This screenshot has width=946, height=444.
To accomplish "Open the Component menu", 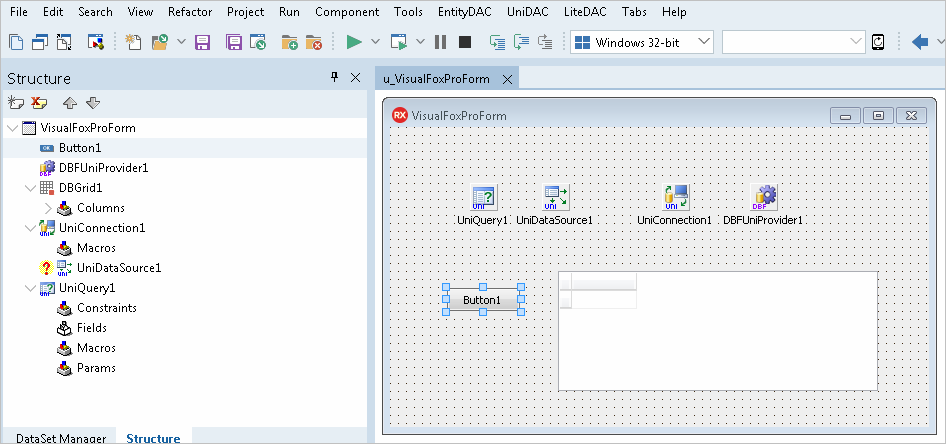I will (x=347, y=11).
